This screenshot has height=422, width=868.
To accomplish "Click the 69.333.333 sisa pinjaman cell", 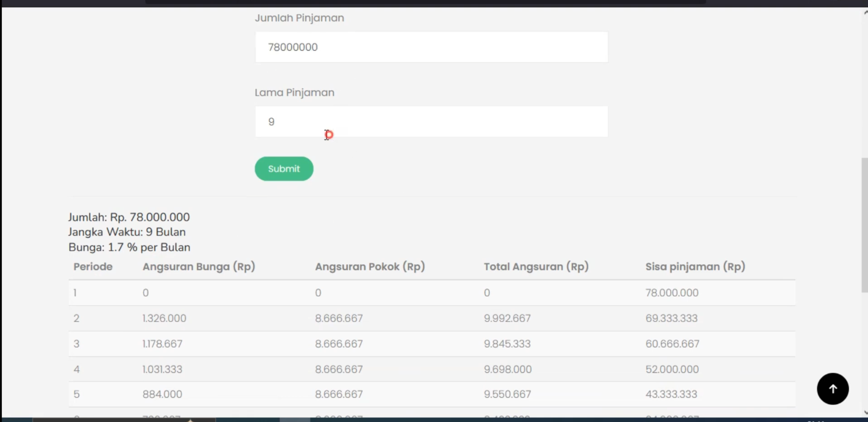I will [x=671, y=318].
